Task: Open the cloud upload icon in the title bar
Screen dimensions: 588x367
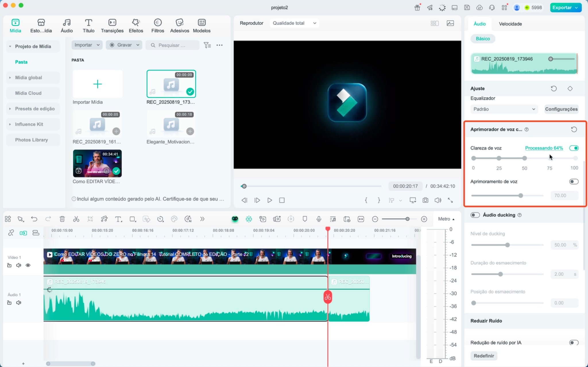Action: 479,8
